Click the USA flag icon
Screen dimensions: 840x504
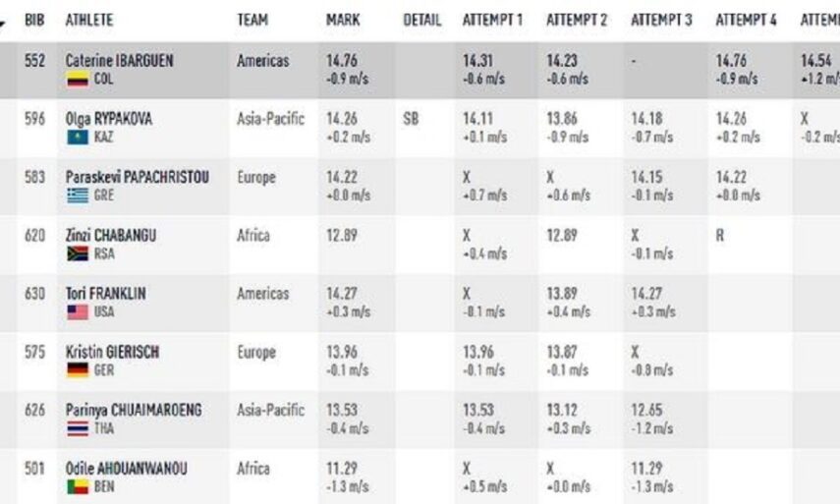tap(78, 311)
